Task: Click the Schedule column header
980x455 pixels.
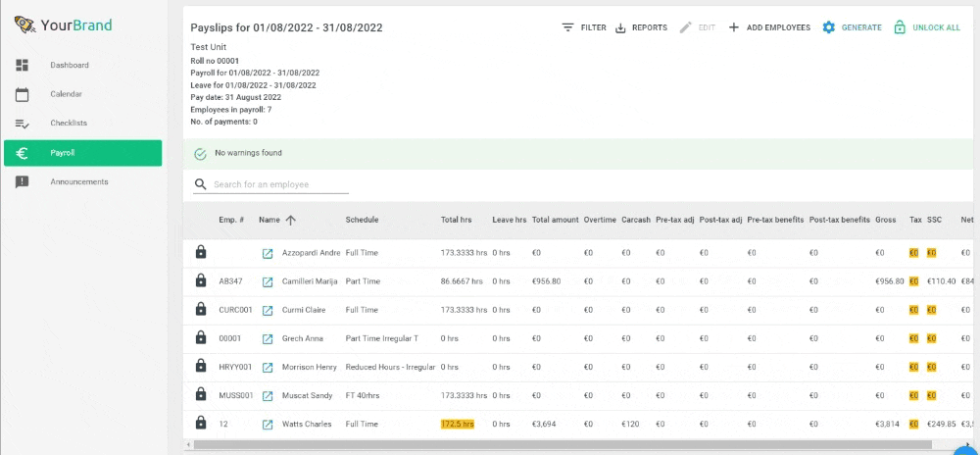Action: click(362, 220)
